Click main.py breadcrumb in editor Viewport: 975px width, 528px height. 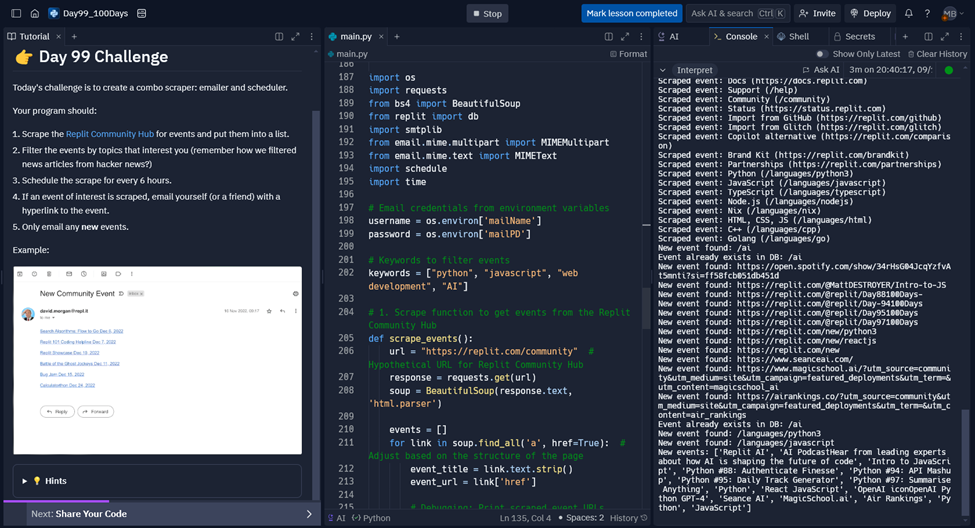(x=348, y=54)
